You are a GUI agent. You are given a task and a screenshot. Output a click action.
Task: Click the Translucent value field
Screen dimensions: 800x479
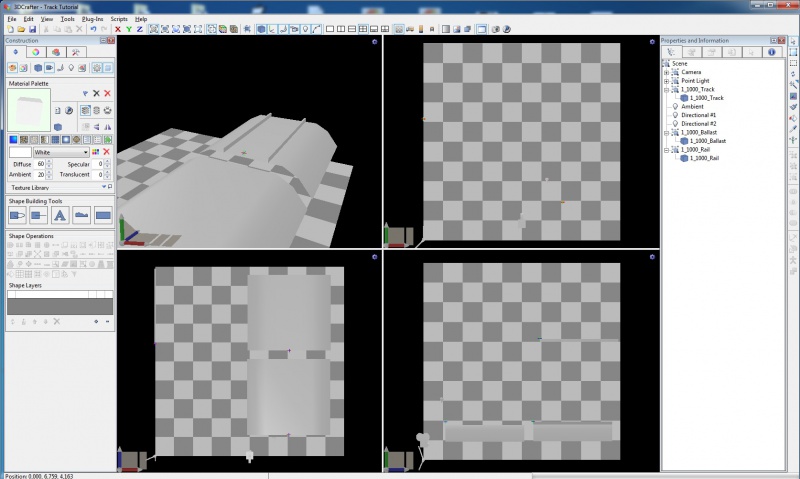coord(98,174)
